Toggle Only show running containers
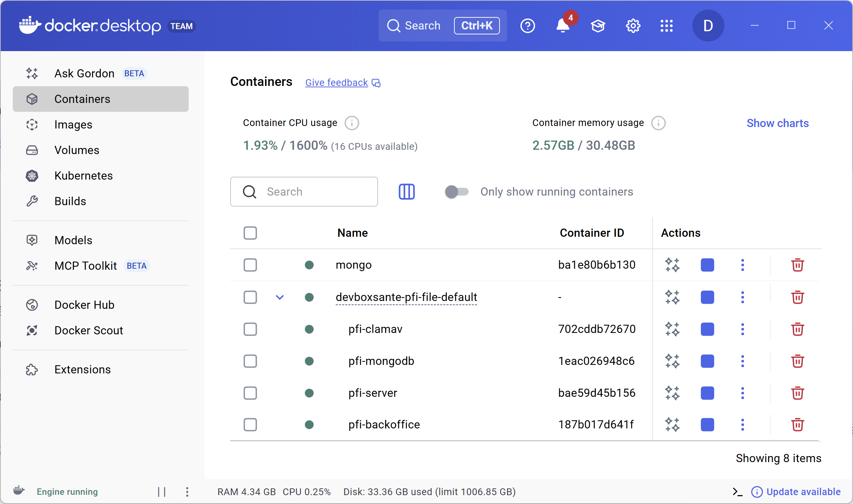The image size is (853, 504). 457,192
